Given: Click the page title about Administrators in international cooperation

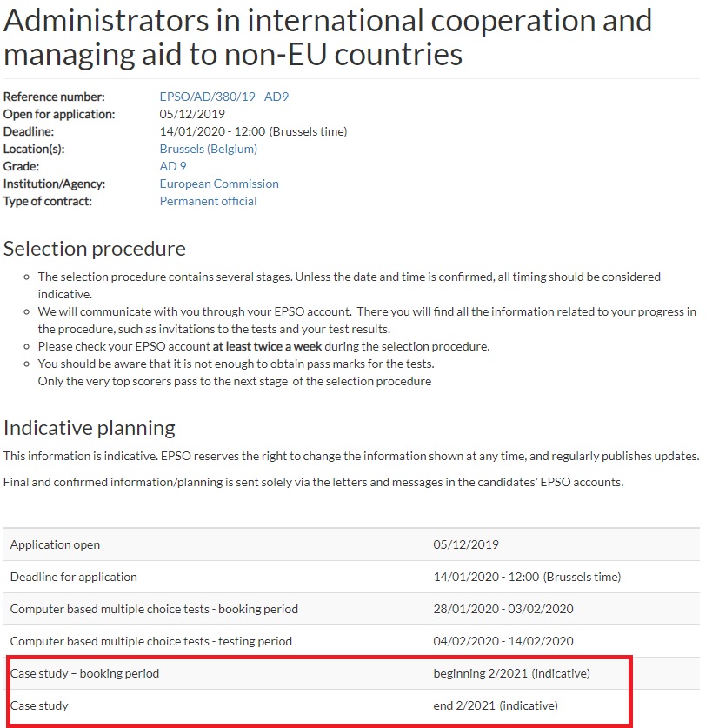Looking at the screenshot, I should pyautogui.click(x=328, y=37).
